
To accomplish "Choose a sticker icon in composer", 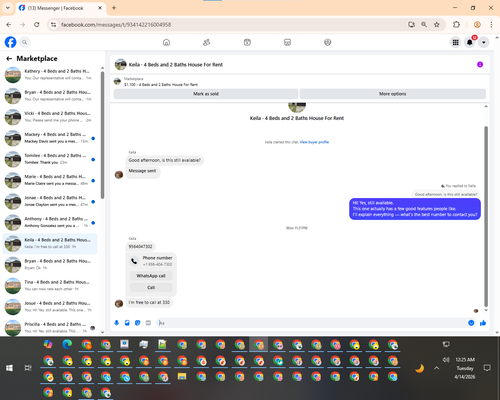I will (x=138, y=323).
